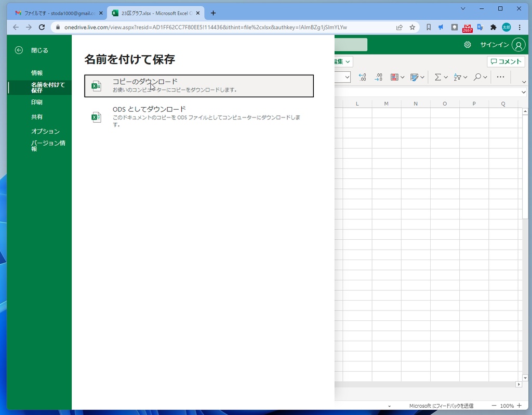Screen dimensions: 532x415
Task: Go back in Chrome browser
Action: tap(16, 27)
